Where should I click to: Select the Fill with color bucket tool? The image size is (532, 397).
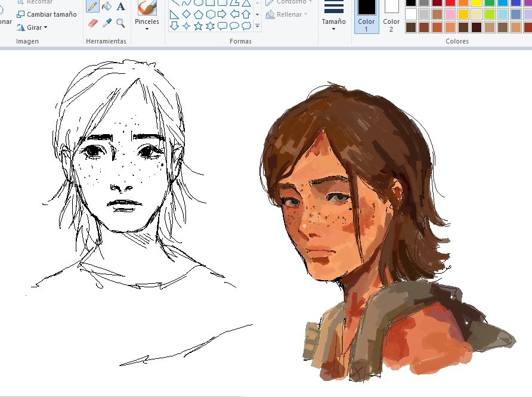[107, 6]
